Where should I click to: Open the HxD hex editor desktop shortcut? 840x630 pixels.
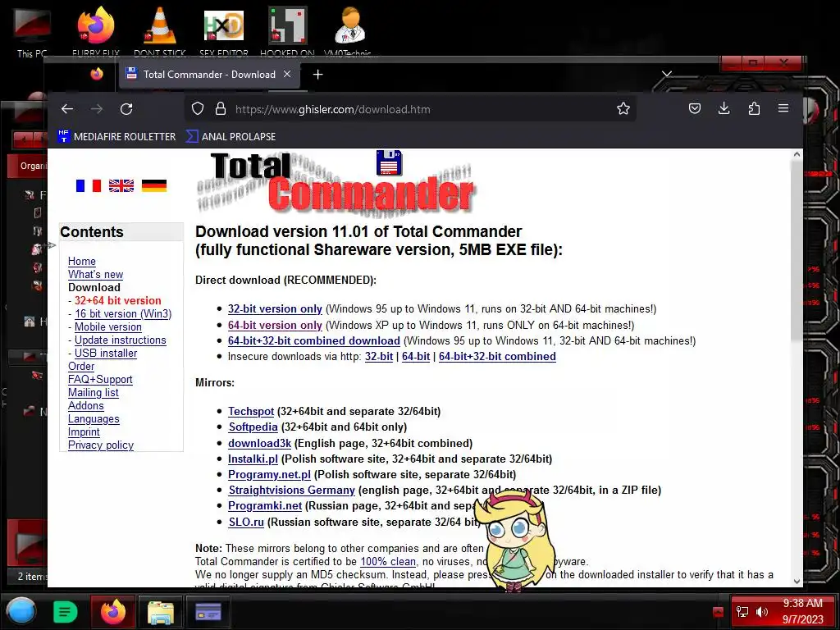pyautogui.click(x=224, y=32)
